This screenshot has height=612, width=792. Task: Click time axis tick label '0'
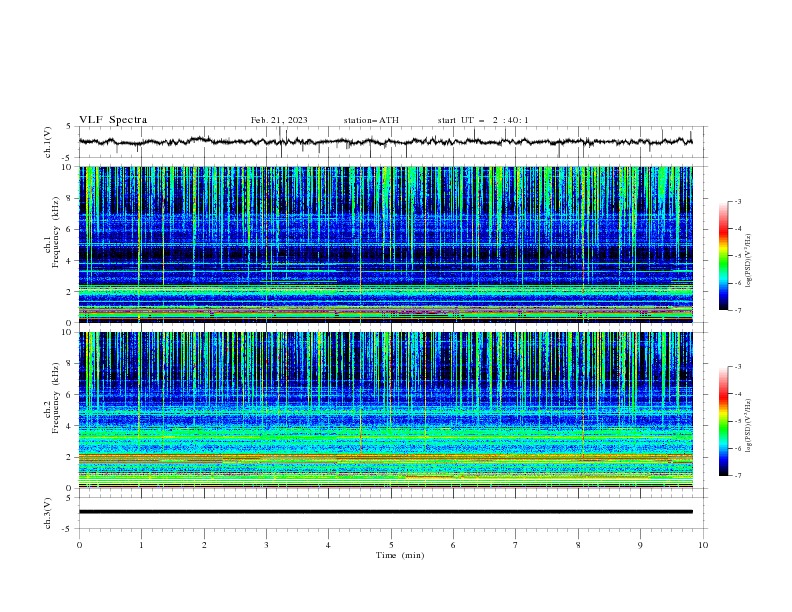coord(79,545)
